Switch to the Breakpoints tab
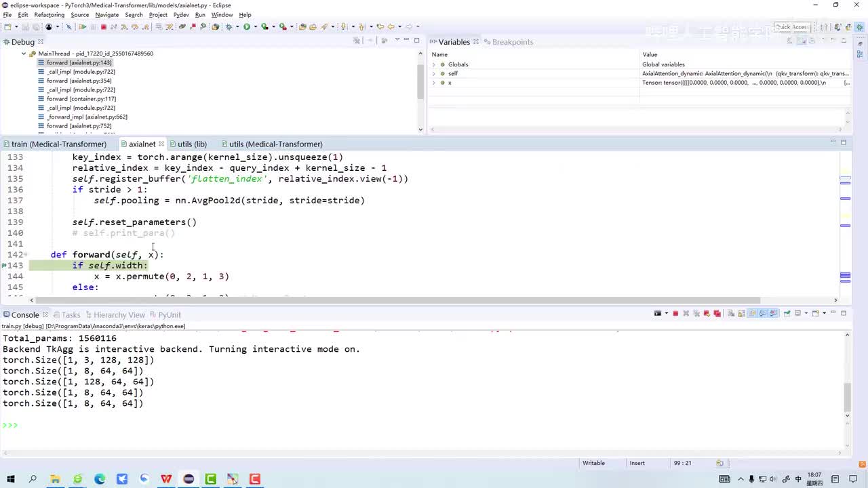 point(507,42)
